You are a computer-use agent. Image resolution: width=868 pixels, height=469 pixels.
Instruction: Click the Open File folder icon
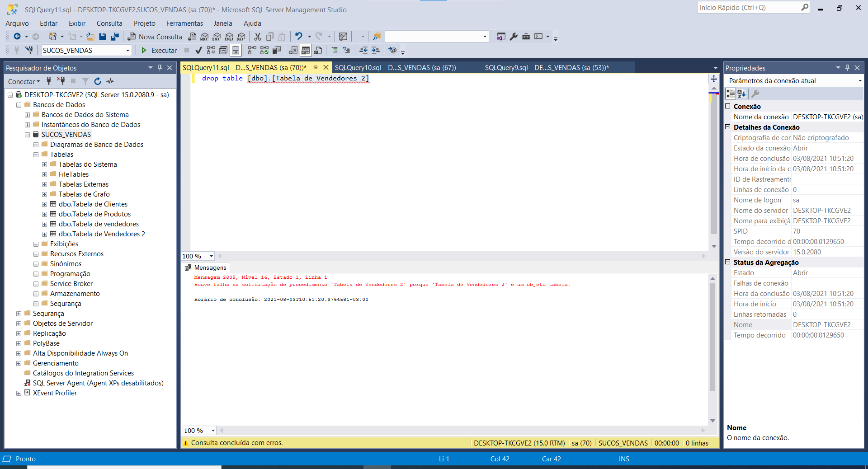[x=90, y=37]
